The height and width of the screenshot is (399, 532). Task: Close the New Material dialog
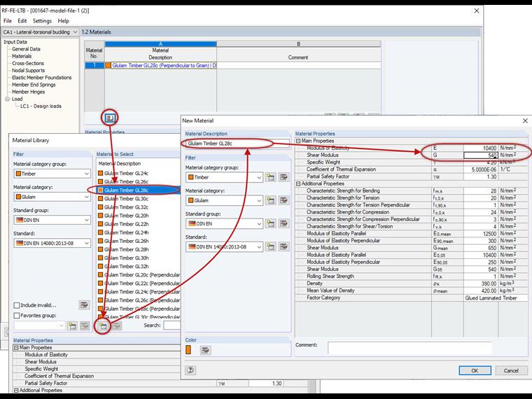[x=525, y=121]
